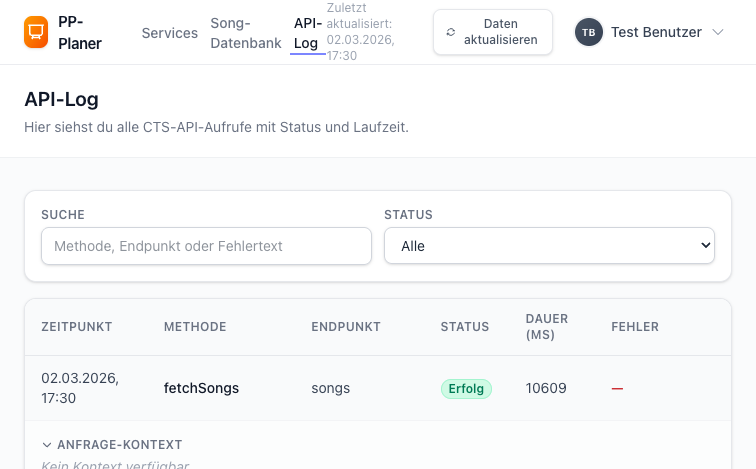The image size is (756, 469).
Task: Click the Dauer (ms) column header
Action: [547, 327]
